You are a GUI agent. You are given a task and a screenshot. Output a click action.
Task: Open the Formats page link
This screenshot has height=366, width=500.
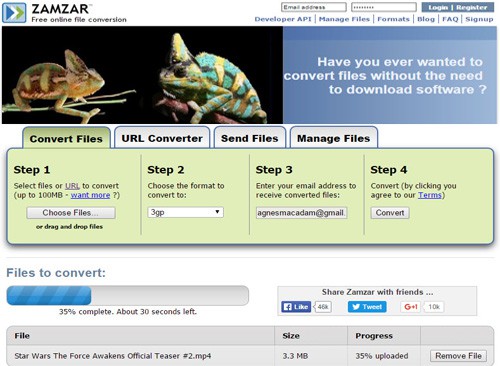coord(393,19)
